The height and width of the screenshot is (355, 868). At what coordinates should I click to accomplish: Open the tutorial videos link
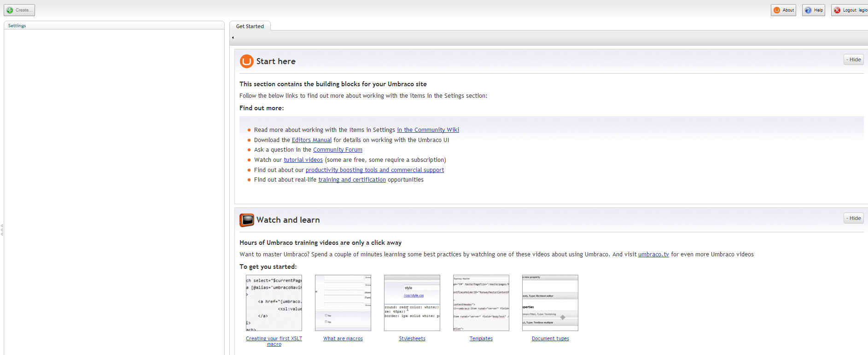pyautogui.click(x=303, y=160)
